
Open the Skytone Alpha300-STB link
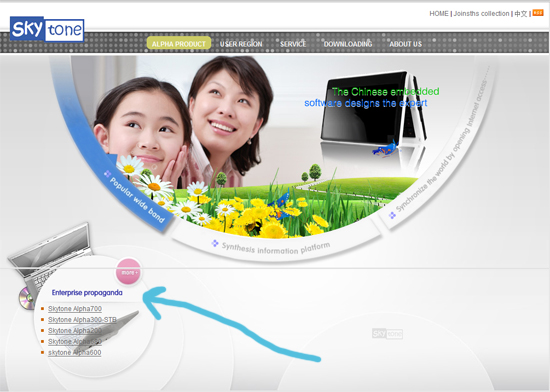pos(82,319)
